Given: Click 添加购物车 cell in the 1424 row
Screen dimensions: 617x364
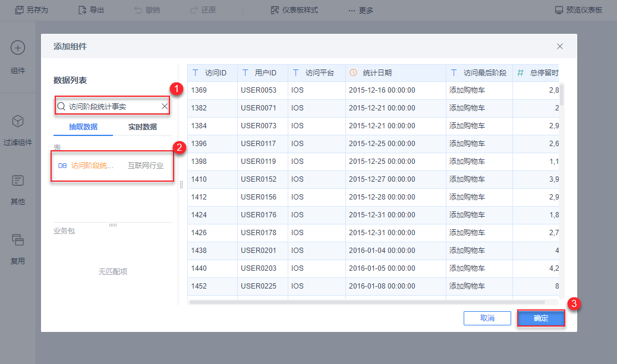Looking at the screenshot, I should coord(479,215).
